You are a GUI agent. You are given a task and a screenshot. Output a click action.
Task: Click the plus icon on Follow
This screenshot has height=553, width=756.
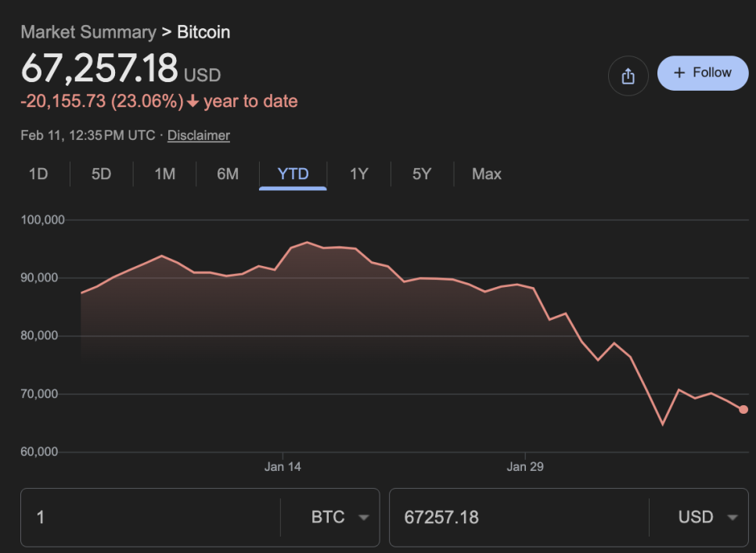pyautogui.click(x=679, y=73)
